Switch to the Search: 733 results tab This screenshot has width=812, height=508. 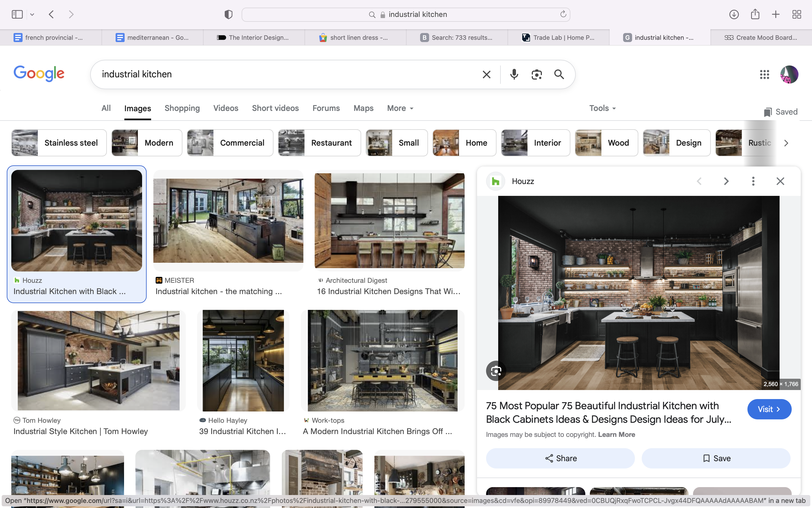click(457, 38)
